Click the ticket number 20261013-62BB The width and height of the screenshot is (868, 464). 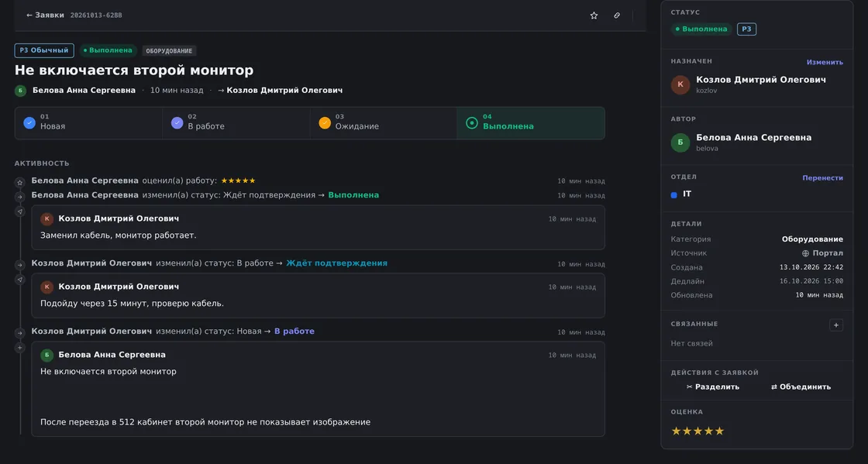(x=96, y=15)
